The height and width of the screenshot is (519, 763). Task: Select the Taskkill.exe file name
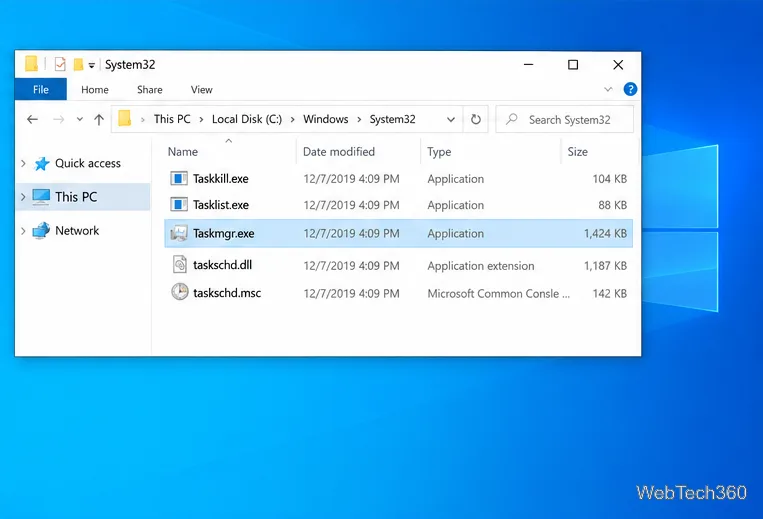220,179
